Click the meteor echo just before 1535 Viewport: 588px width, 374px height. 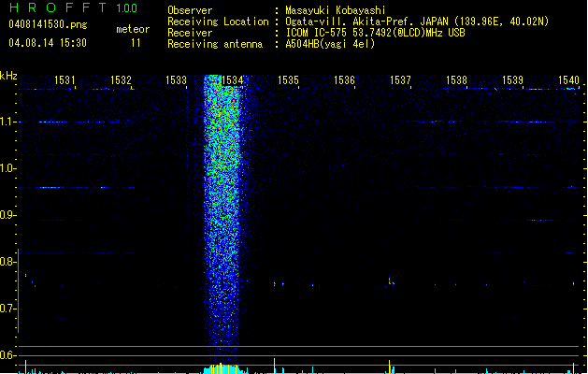(275, 283)
